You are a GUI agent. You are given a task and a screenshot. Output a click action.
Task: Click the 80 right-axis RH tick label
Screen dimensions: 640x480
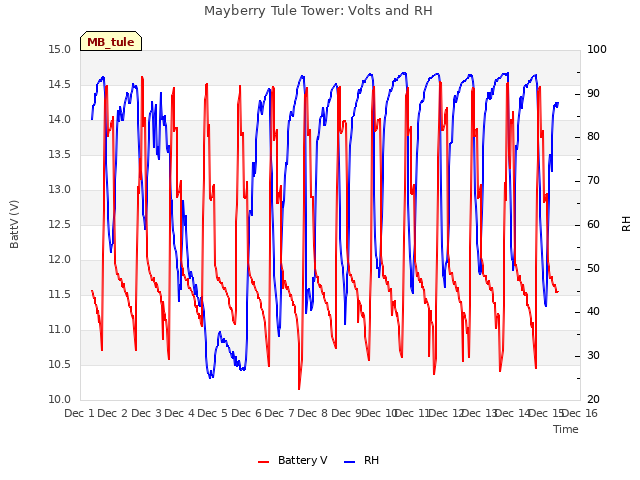tap(593, 137)
